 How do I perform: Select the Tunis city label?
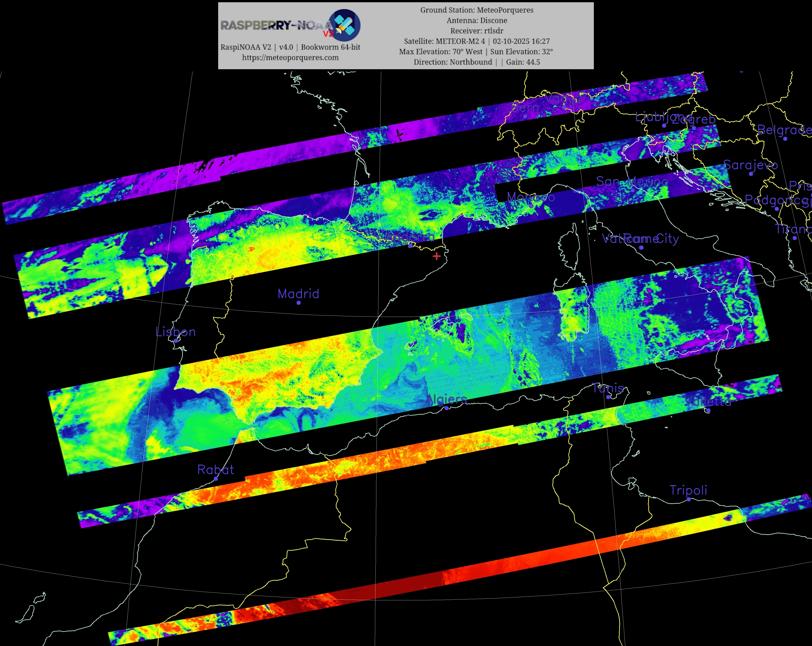[x=608, y=388]
